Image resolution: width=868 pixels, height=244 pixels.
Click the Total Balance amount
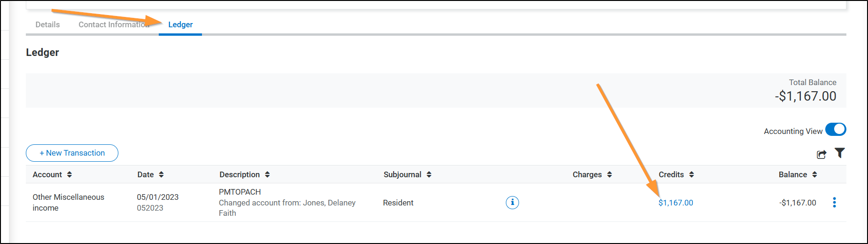coord(805,96)
